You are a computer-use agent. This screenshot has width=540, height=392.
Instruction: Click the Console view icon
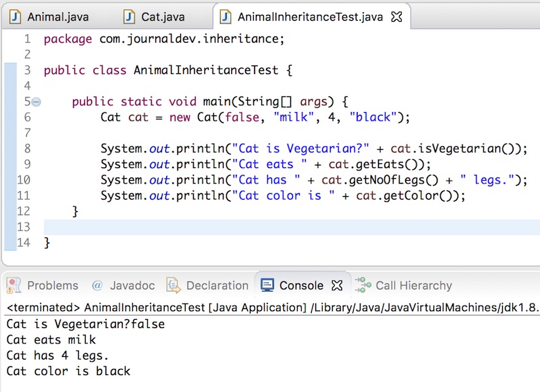click(267, 285)
